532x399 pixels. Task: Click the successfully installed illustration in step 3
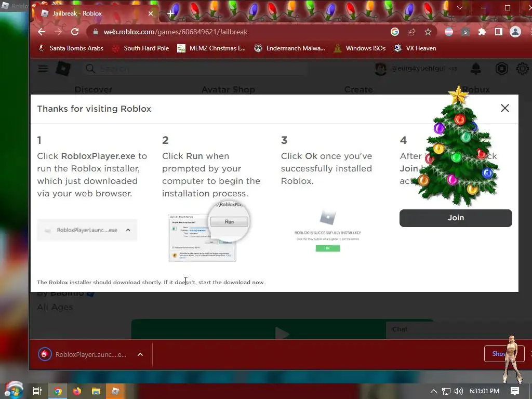327,231
